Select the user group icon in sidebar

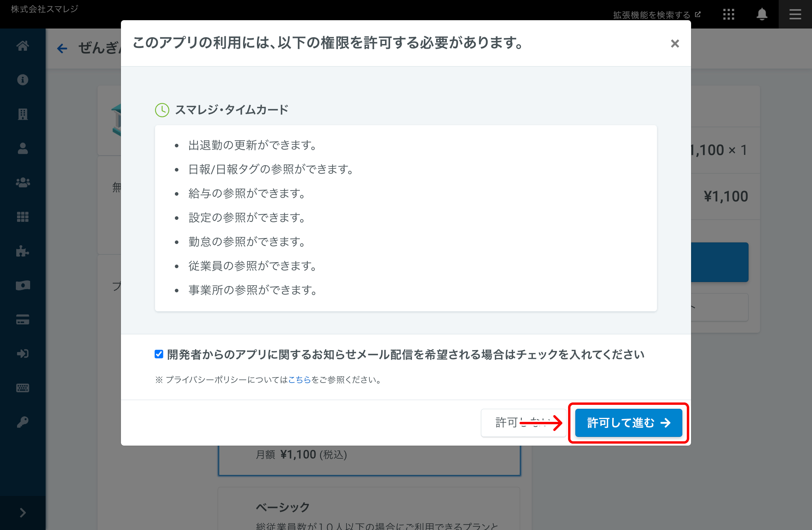pos(23,183)
